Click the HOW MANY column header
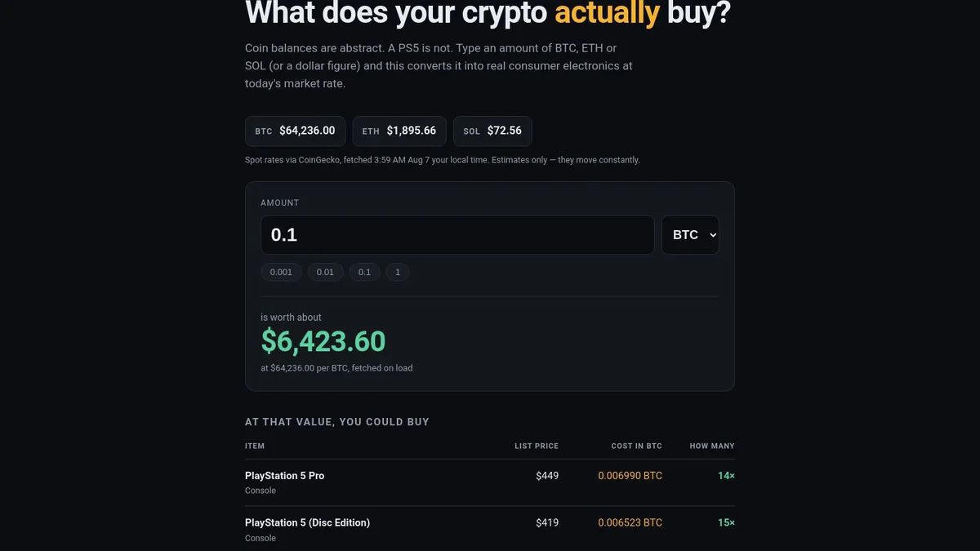The height and width of the screenshot is (551, 980). [712, 446]
